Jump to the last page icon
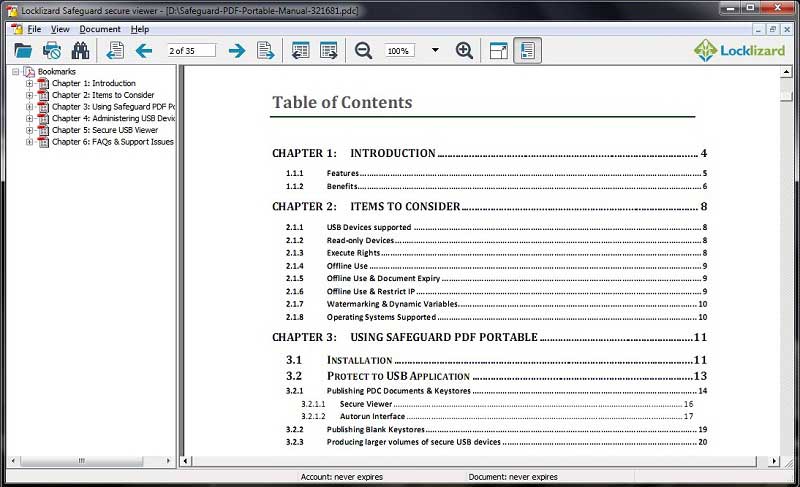800x487 pixels. point(265,50)
